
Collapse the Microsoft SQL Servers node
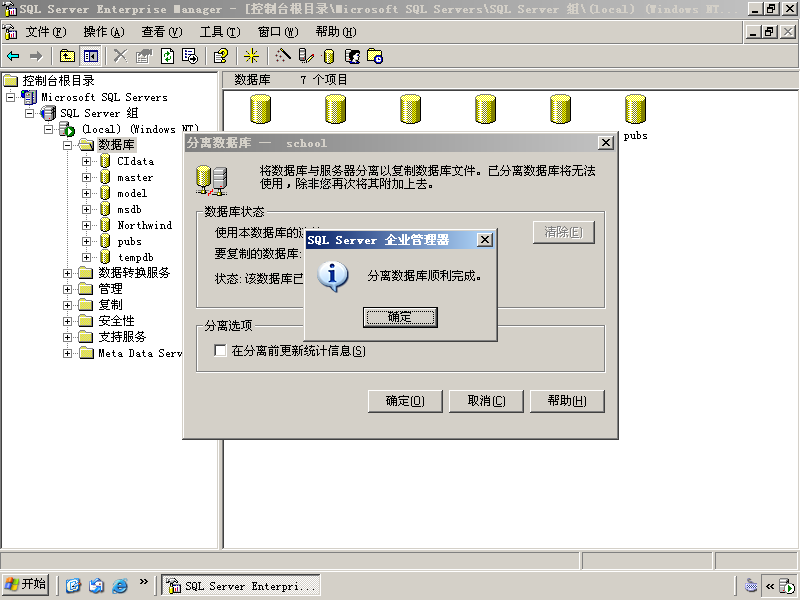[11, 97]
